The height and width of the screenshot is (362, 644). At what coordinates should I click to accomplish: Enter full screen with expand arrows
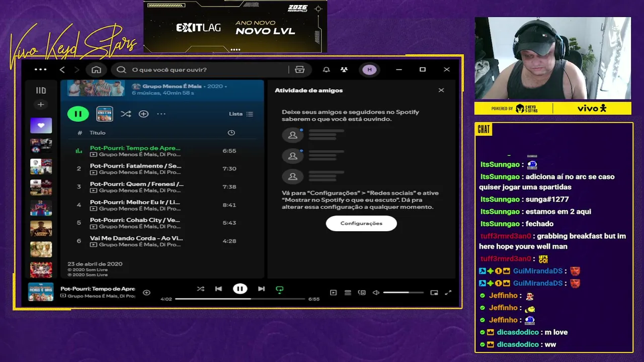[x=448, y=293]
